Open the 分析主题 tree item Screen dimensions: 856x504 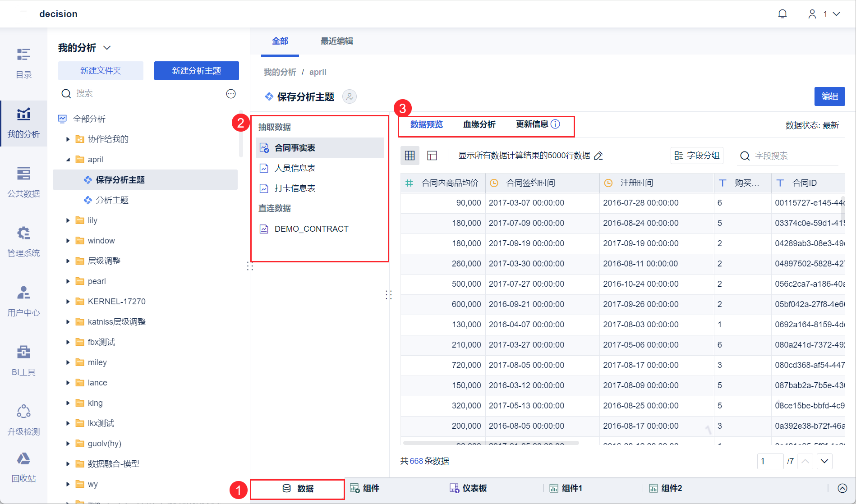[x=145, y=200]
